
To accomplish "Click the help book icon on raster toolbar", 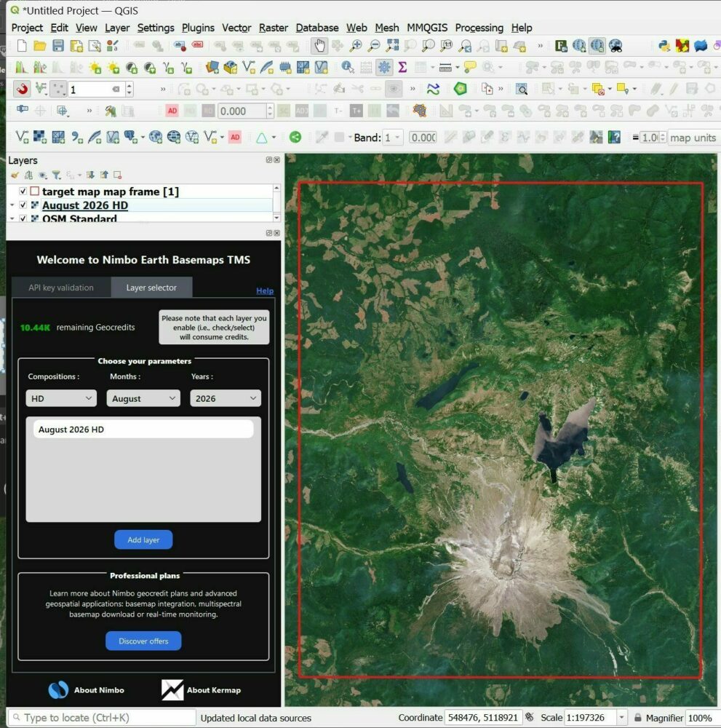I will pos(614,137).
